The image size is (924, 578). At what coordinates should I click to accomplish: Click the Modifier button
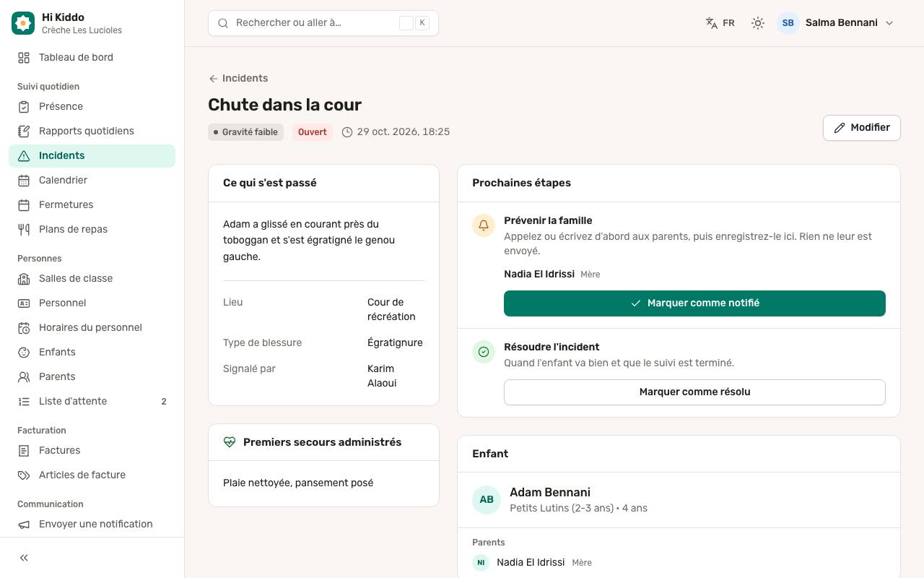point(862,128)
